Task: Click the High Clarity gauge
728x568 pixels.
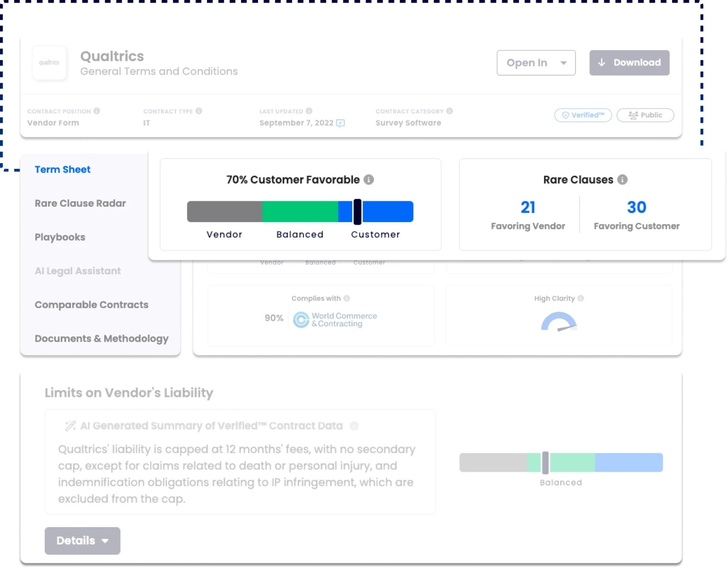Action: point(559,322)
